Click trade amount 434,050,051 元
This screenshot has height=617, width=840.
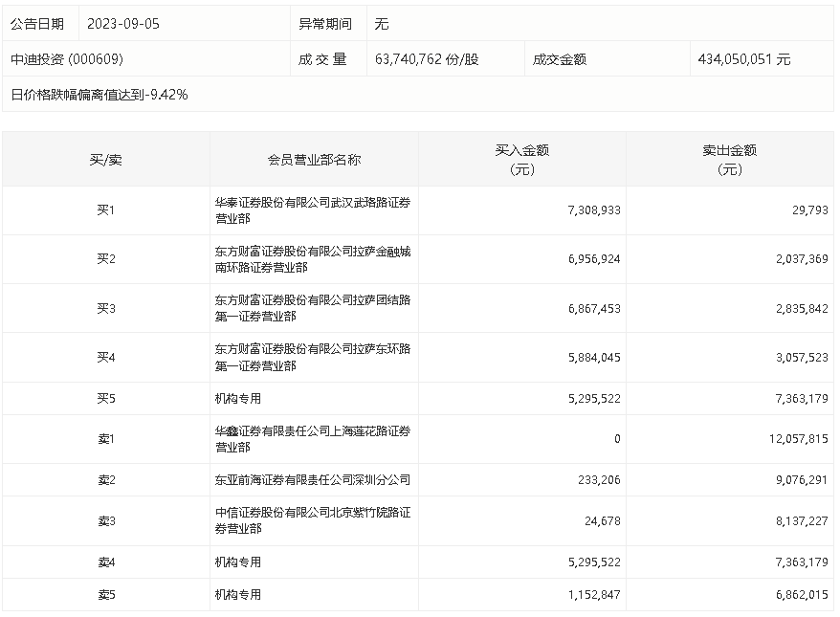[x=743, y=59]
